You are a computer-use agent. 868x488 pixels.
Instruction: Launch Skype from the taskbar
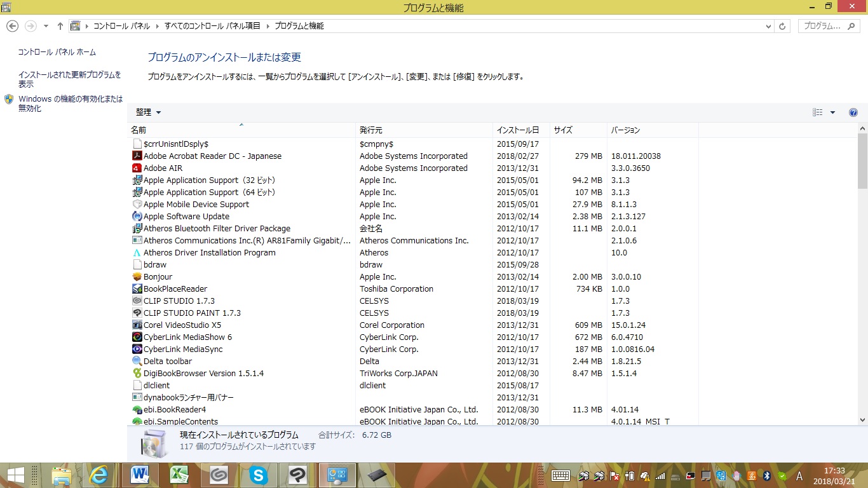pyautogui.click(x=258, y=475)
